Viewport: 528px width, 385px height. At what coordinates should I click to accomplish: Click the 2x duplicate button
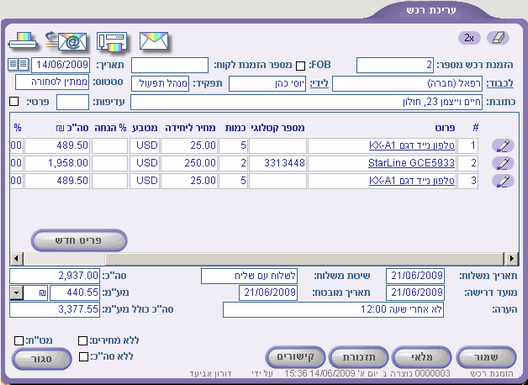tap(469, 38)
